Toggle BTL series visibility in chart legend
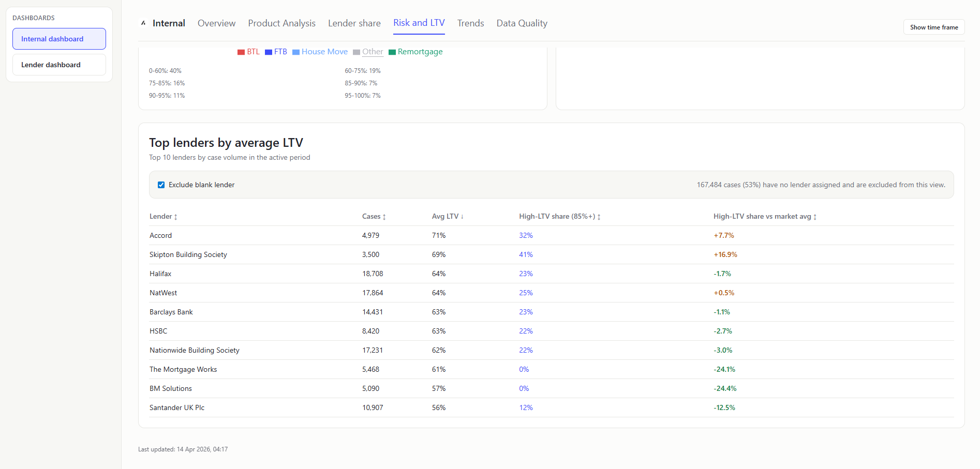 coord(248,52)
